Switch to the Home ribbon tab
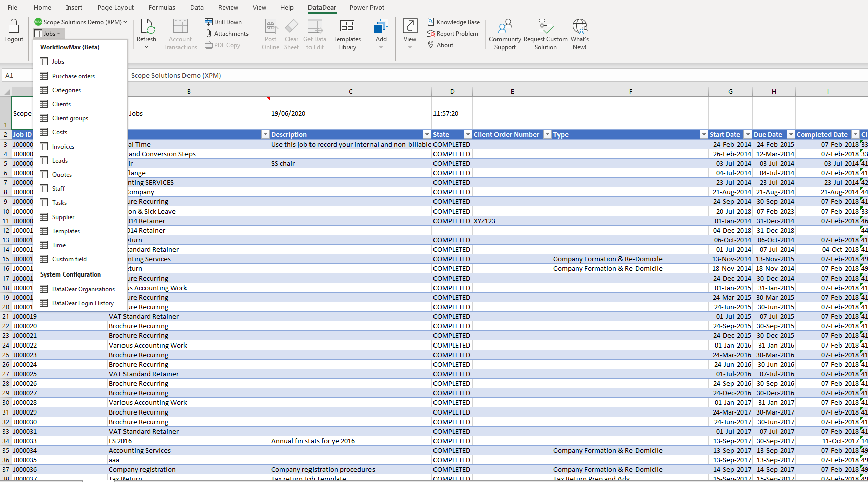 click(x=42, y=7)
